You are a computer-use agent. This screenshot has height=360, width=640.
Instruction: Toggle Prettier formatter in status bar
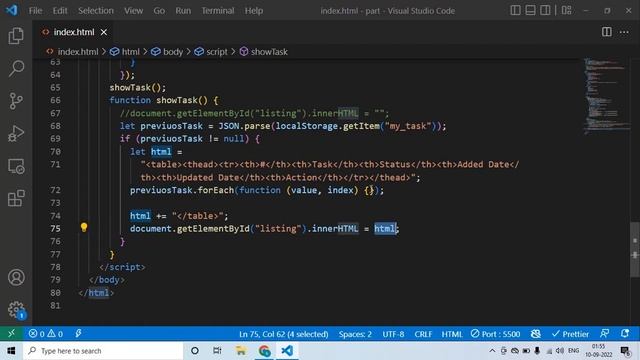[570, 334]
